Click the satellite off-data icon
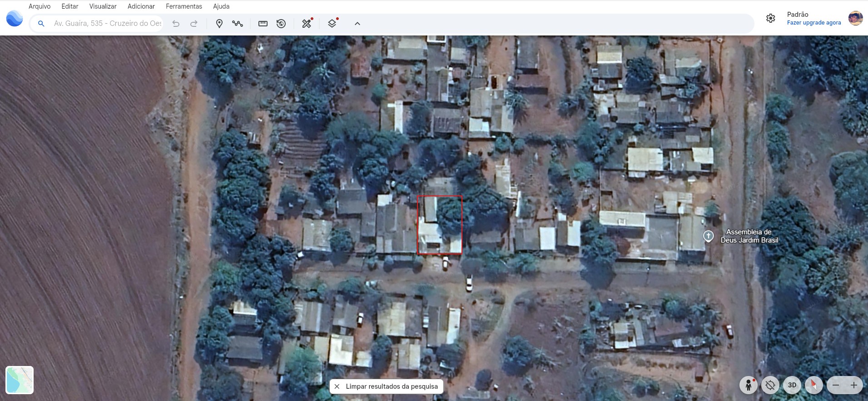 pos(307,23)
